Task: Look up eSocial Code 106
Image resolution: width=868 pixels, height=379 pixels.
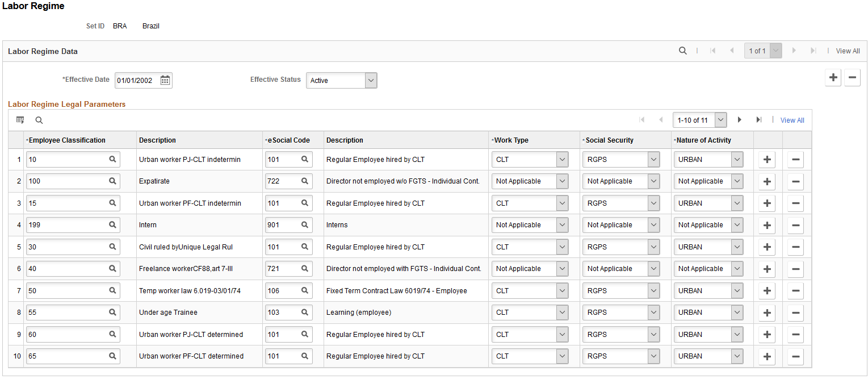Action: [305, 290]
